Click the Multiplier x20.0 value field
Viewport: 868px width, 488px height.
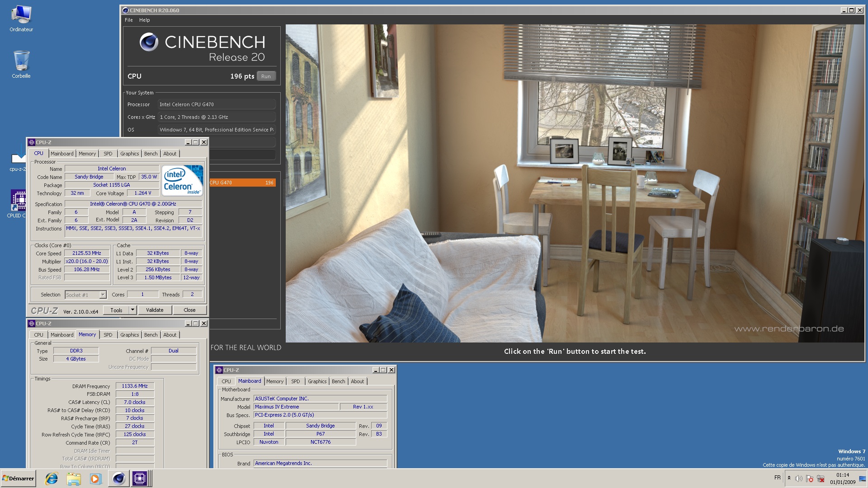pos(87,262)
